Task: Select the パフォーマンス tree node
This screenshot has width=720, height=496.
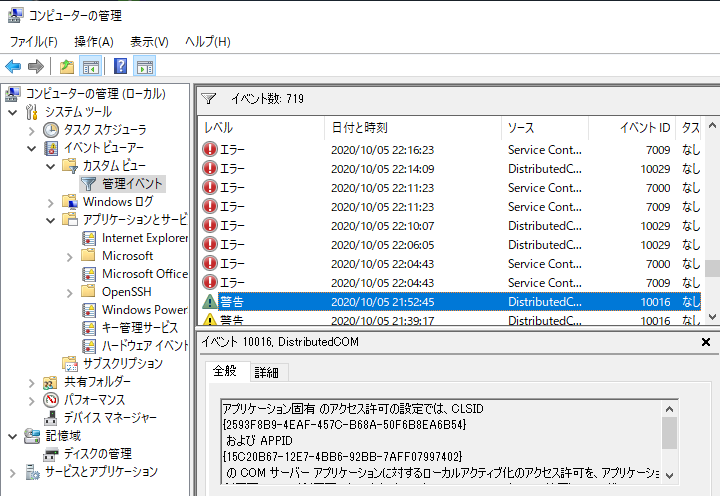Action: [100, 400]
